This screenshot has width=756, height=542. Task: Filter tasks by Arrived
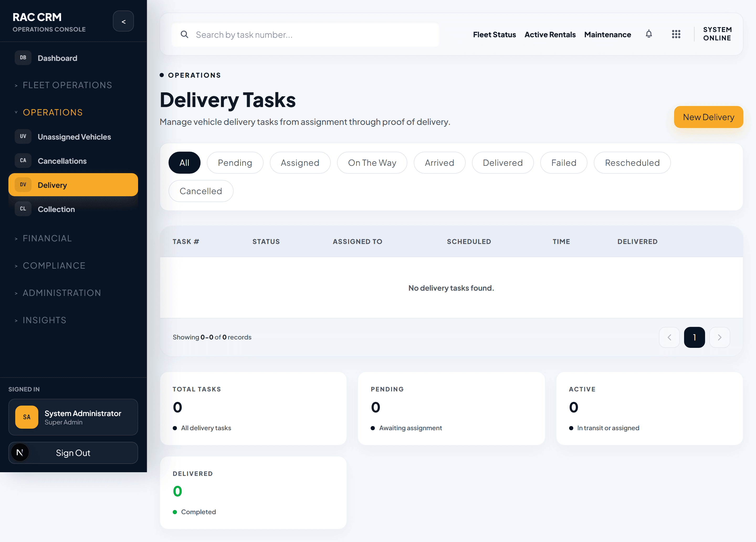pos(439,163)
